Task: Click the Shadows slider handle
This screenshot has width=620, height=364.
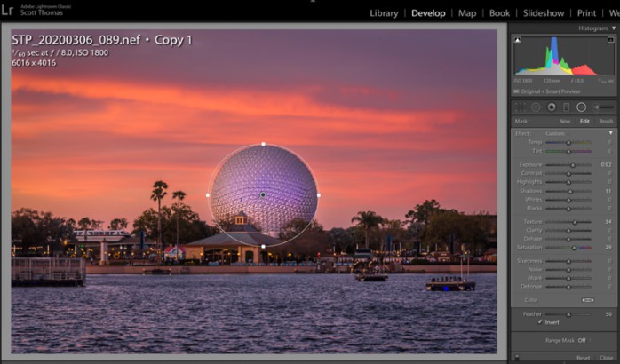Action: click(570, 191)
